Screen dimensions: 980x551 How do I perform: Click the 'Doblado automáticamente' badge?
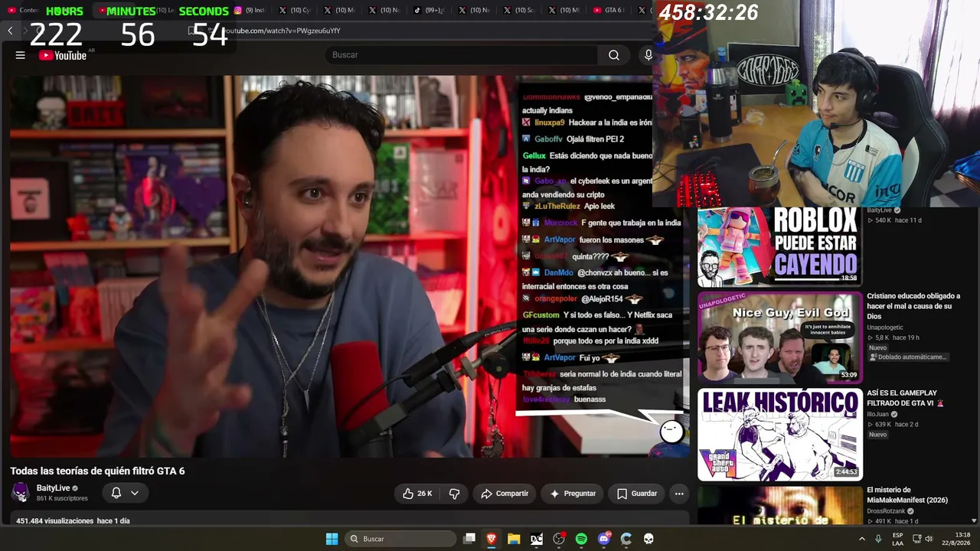[909, 357]
